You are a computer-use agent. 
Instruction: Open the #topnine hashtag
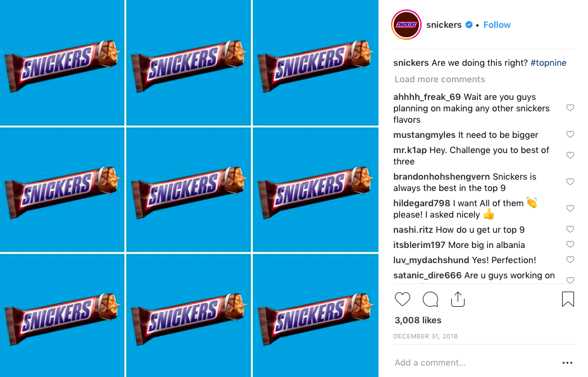548,63
